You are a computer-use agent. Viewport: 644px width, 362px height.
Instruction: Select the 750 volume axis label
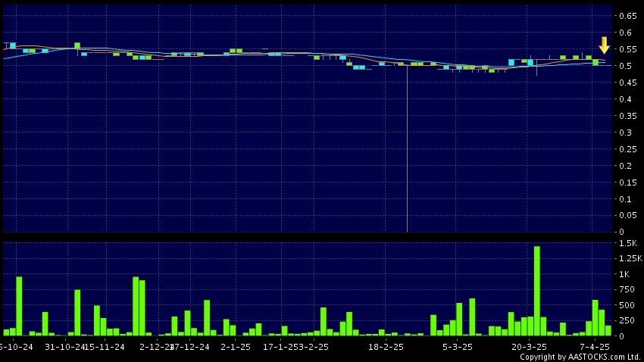[x=627, y=290]
